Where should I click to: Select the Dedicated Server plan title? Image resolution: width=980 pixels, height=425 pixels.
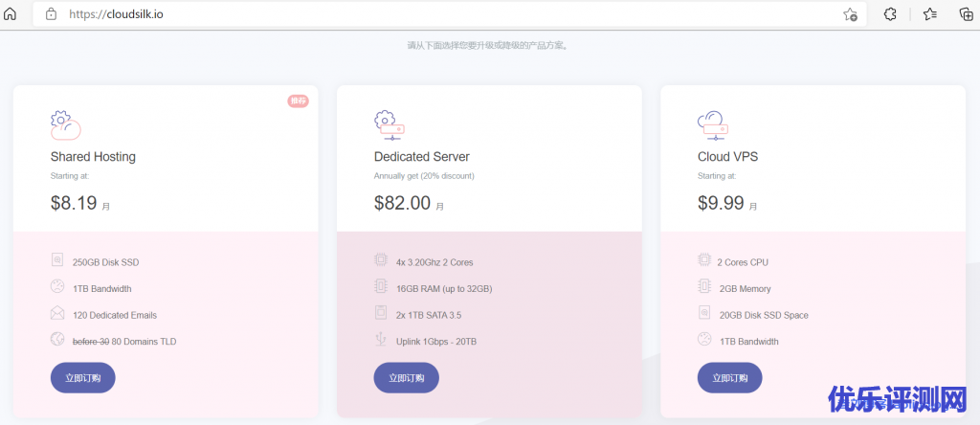tap(421, 156)
